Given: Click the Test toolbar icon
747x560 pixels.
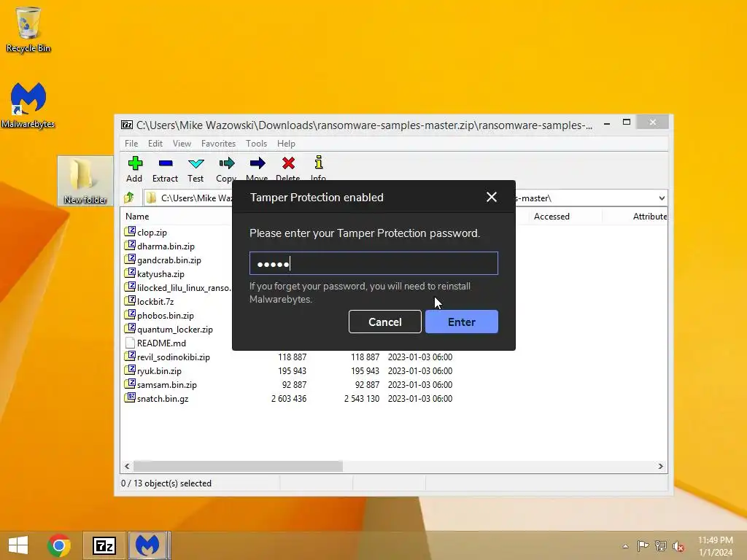Looking at the screenshot, I should click(196, 163).
